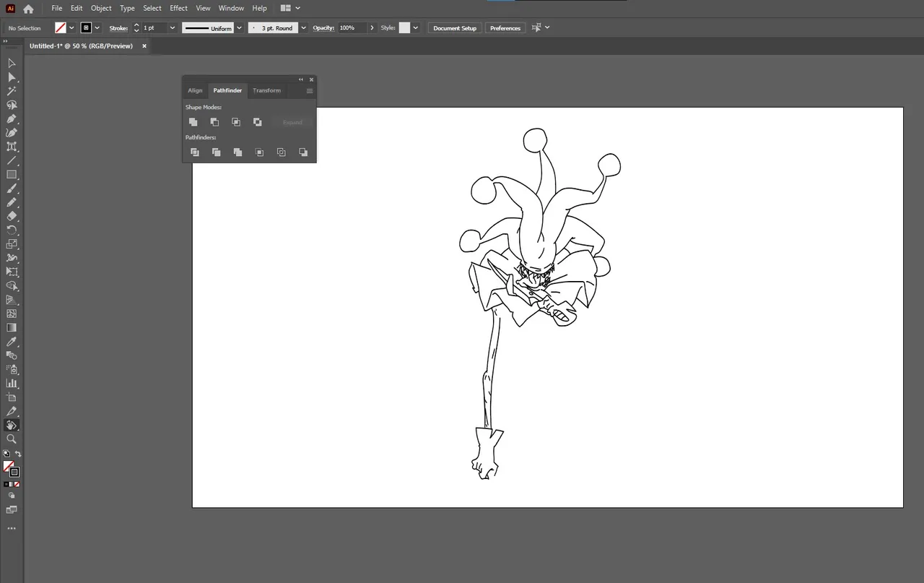Open variable width profile dropdown
This screenshot has width=924, height=583.
click(239, 27)
